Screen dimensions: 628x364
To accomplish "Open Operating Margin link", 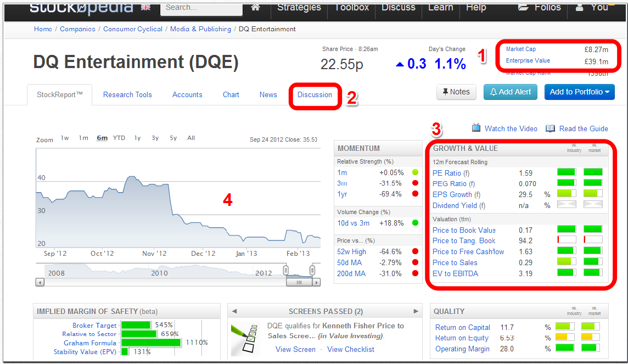I will [x=462, y=349].
